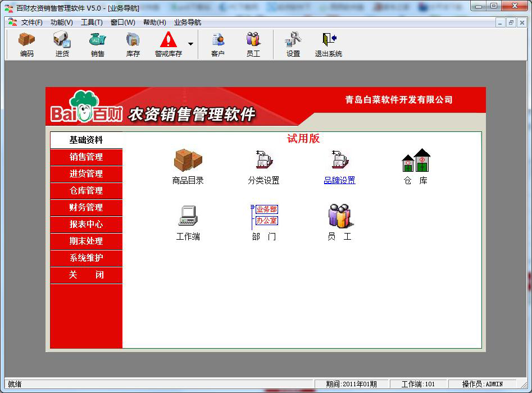The image size is (532, 393).
Task: Restore the inner 业务导航 child window
Action: click(x=511, y=22)
